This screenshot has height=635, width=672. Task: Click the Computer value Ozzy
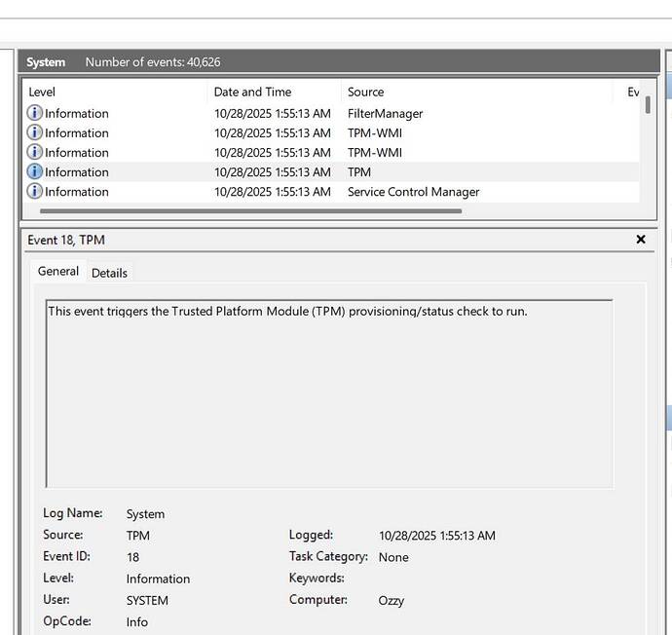[391, 601]
